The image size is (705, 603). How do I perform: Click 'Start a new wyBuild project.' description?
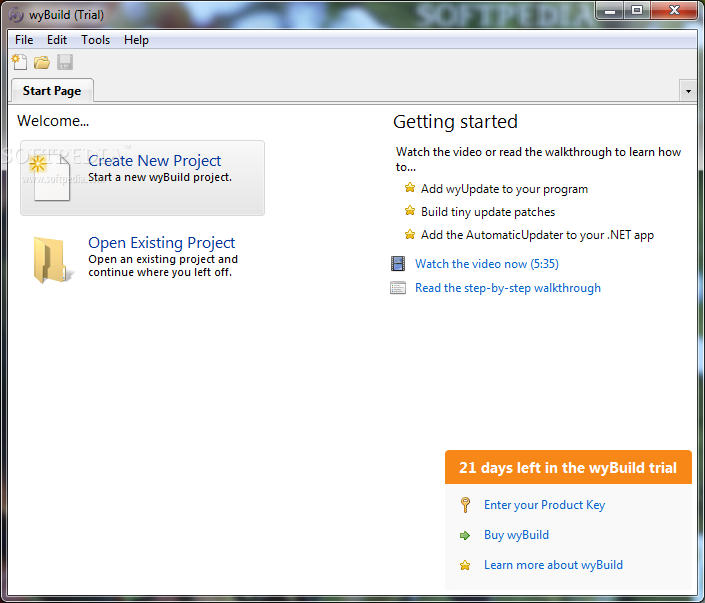(x=160, y=177)
